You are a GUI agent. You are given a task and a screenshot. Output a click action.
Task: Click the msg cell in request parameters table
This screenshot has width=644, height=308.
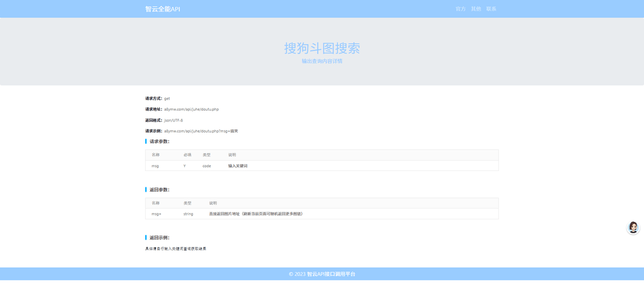click(155, 166)
